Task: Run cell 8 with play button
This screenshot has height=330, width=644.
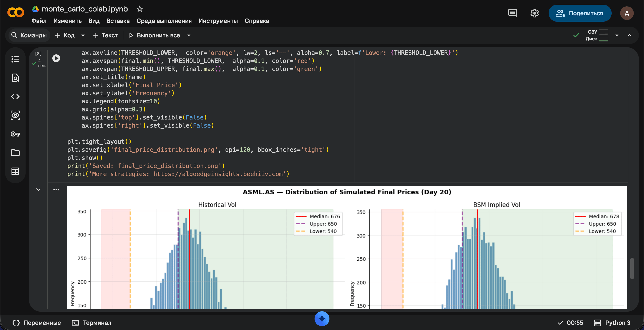Action: coord(56,58)
